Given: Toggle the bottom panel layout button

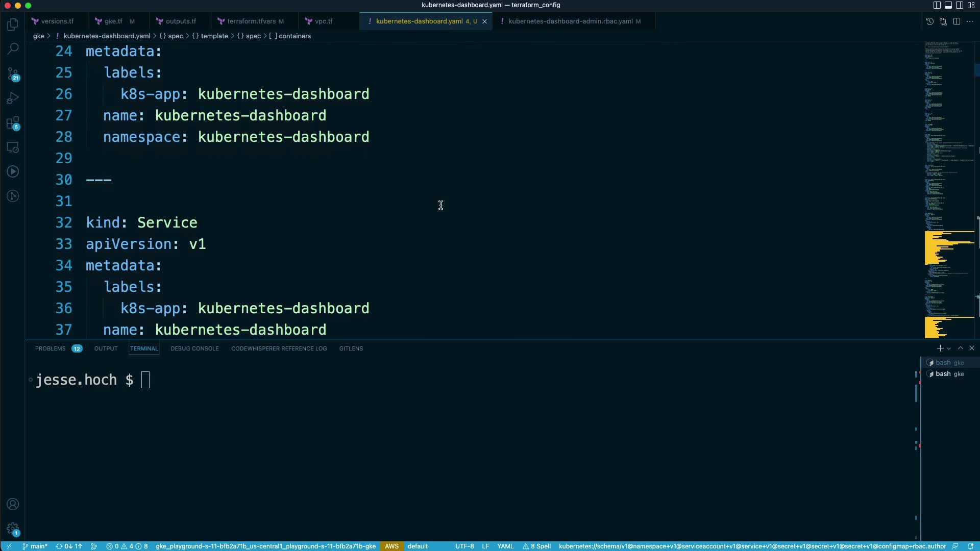Looking at the screenshot, I should pos(948,5).
